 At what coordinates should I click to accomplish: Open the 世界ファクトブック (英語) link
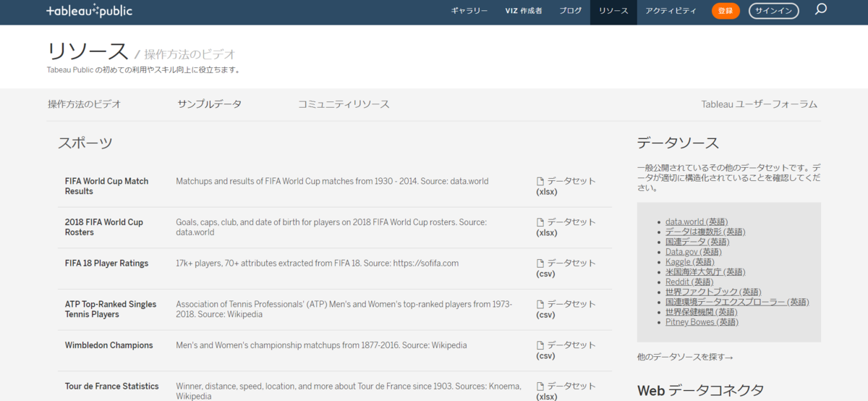tap(713, 292)
